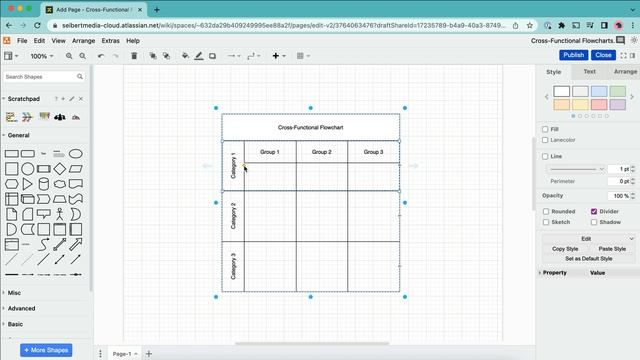The height and width of the screenshot is (360, 640).
Task: Click Set as Default Style
Action: (589, 258)
